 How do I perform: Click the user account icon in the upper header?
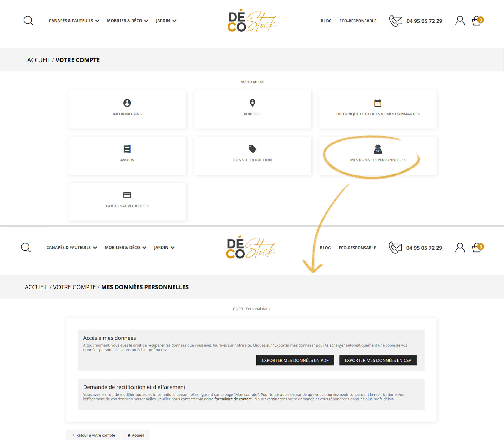(x=460, y=21)
